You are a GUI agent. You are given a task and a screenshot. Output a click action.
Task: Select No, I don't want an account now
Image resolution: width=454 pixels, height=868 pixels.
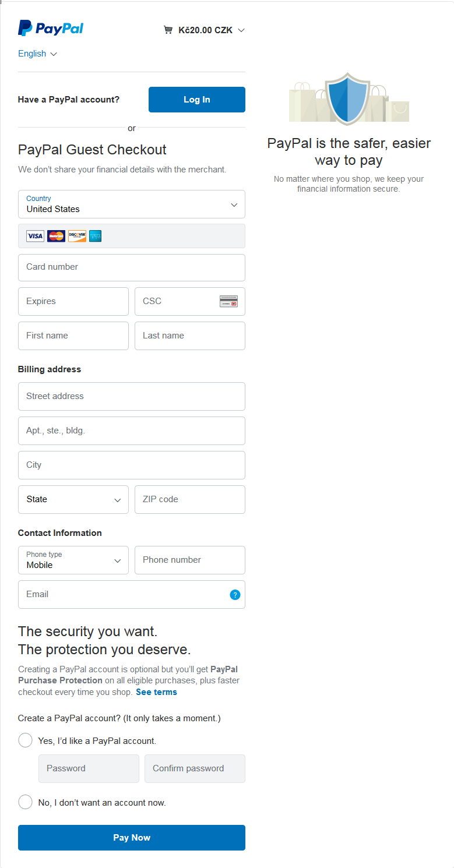26,802
